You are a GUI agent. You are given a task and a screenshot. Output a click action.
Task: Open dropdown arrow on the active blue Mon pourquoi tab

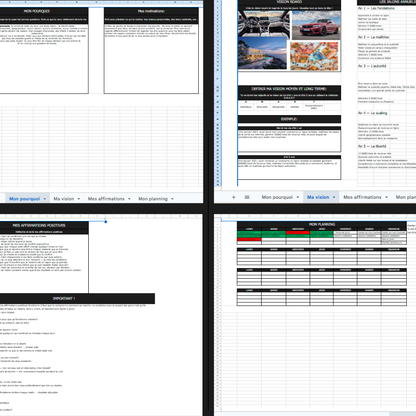pyautogui.click(x=45, y=199)
